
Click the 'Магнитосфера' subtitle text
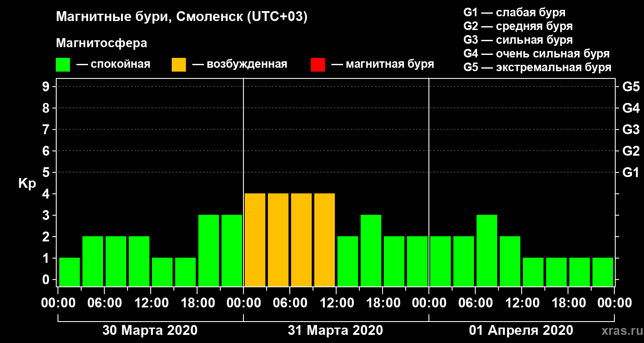click(102, 43)
